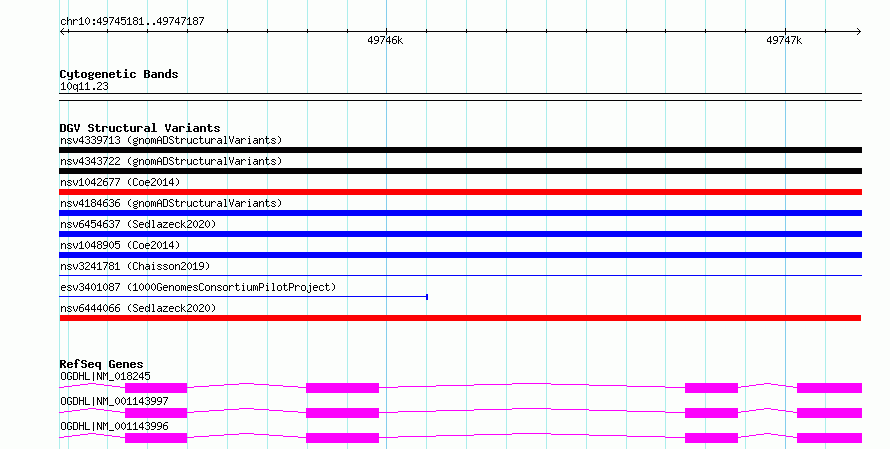
Task: Open the OGDHL|NM_001143996 transcript label
Action: (114, 426)
